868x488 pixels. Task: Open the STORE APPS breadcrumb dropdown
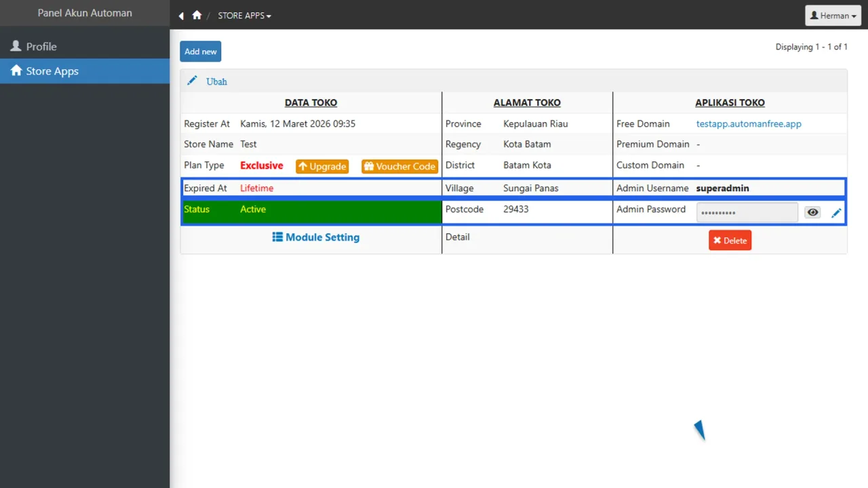pyautogui.click(x=244, y=16)
